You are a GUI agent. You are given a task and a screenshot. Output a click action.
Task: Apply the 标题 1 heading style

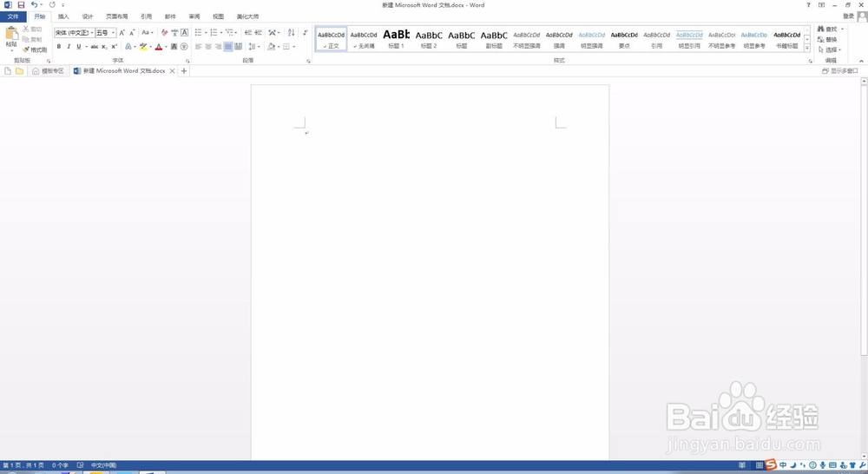pyautogui.click(x=396, y=39)
